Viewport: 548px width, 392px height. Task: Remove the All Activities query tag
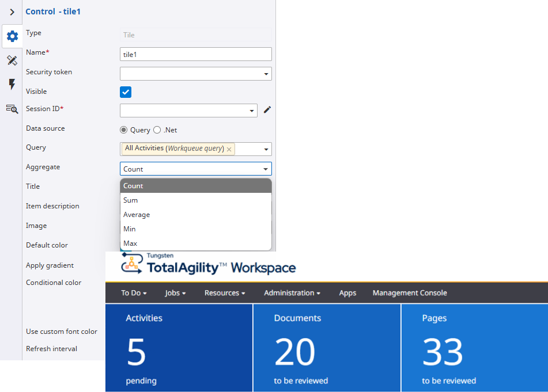tap(229, 149)
